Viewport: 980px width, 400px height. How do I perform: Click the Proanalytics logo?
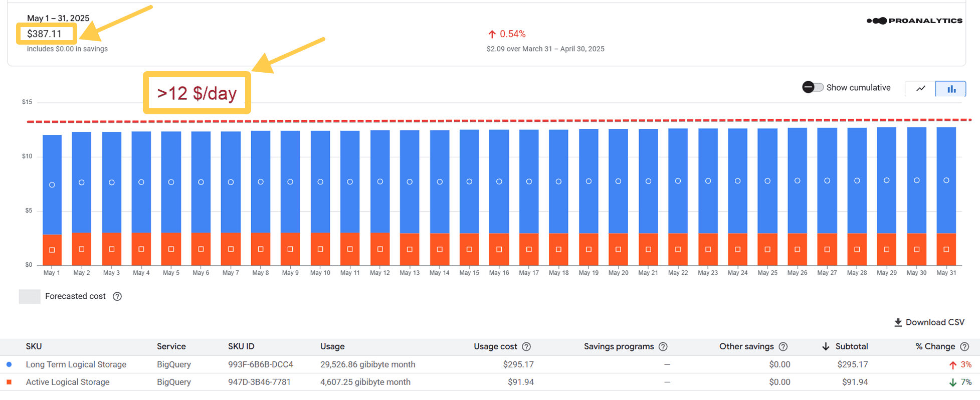click(914, 21)
